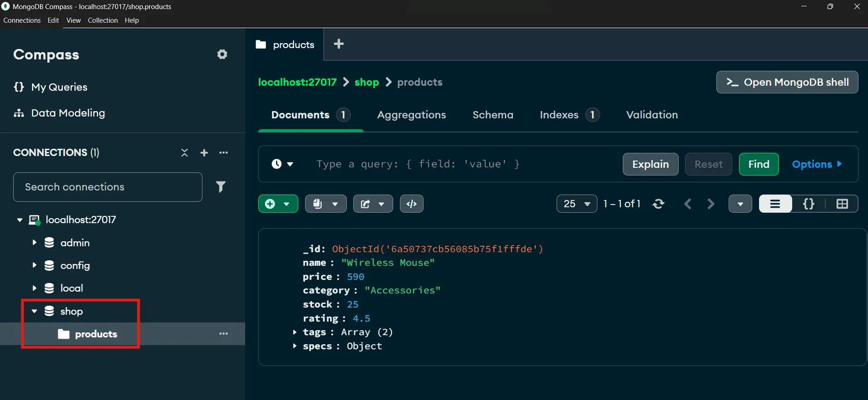Focus the query filter input

click(463, 164)
